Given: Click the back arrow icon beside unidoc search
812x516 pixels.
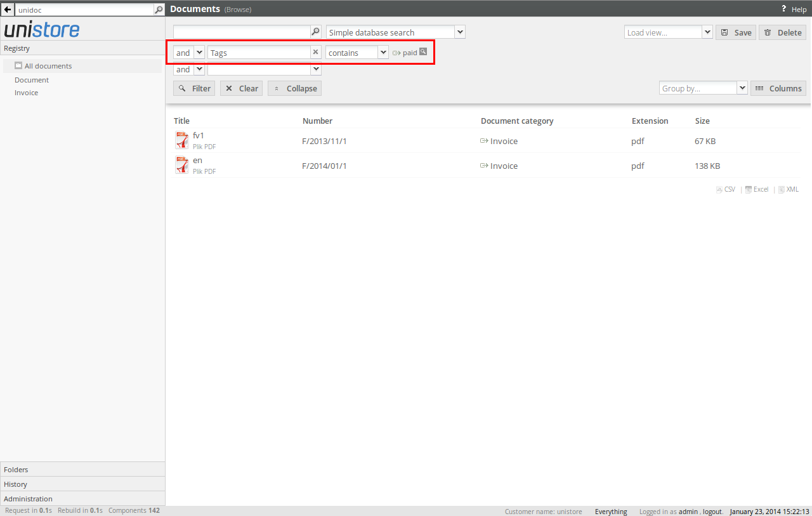Looking at the screenshot, I should pyautogui.click(x=8, y=10).
